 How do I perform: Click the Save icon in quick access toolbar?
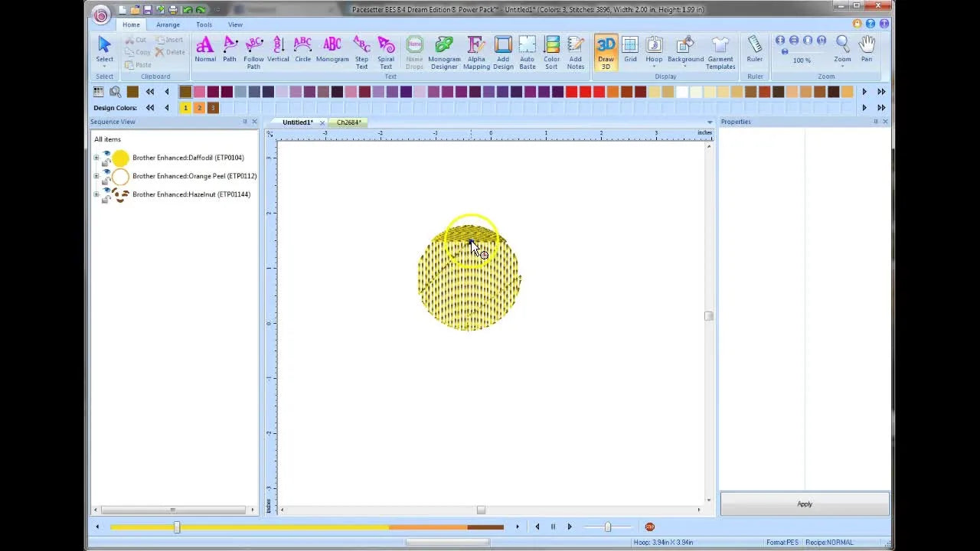coord(148,10)
